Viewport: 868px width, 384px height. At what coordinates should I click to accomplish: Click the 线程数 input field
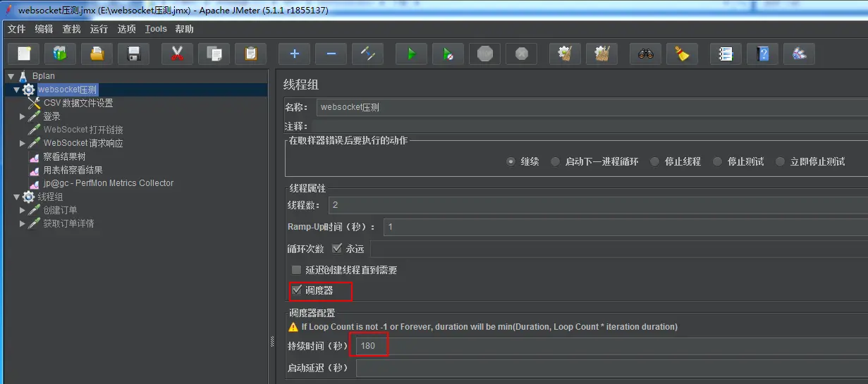(598, 205)
